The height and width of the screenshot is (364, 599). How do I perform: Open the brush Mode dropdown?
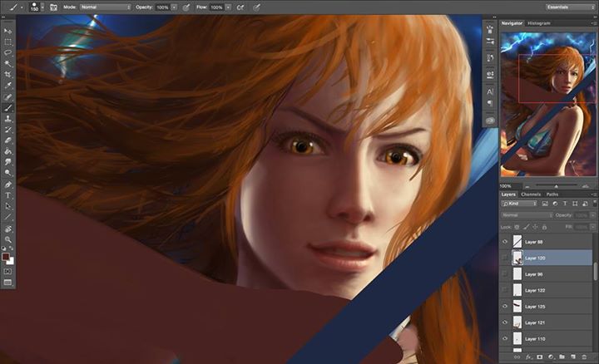[105, 7]
